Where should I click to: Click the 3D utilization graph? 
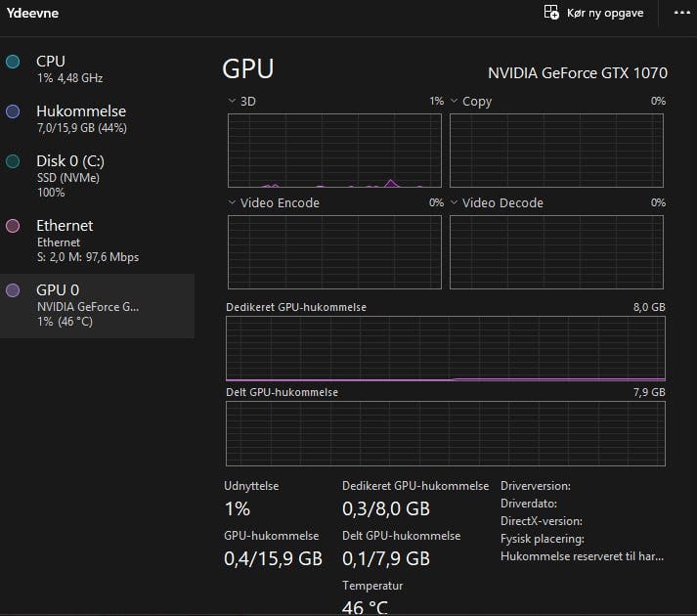(334, 151)
